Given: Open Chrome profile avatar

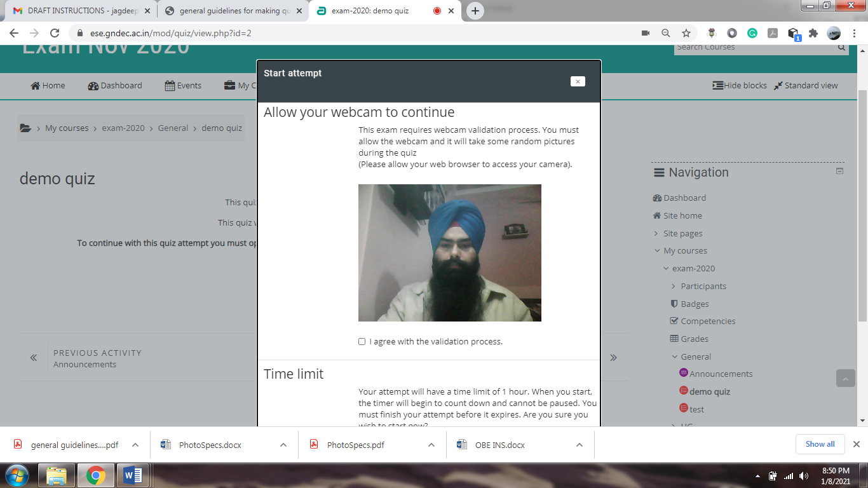Looking at the screenshot, I should click(x=834, y=33).
